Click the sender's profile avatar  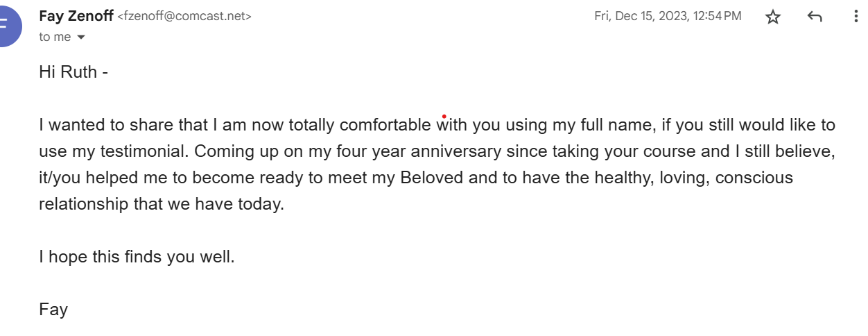click(x=6, y=25)
